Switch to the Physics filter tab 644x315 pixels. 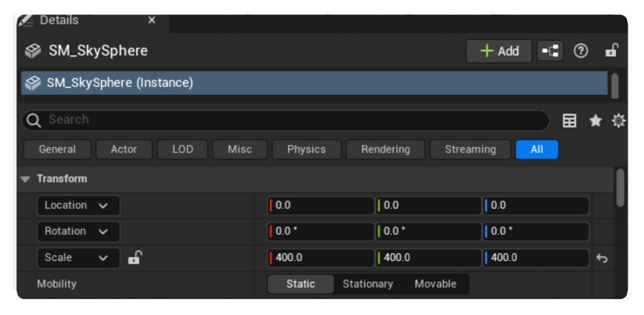tap(306, 150)
